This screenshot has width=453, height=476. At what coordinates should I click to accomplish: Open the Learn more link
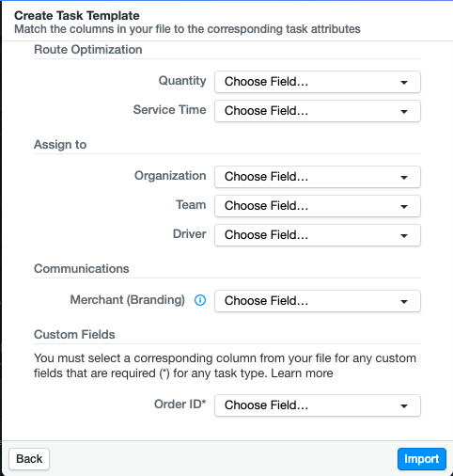(302, 373)
